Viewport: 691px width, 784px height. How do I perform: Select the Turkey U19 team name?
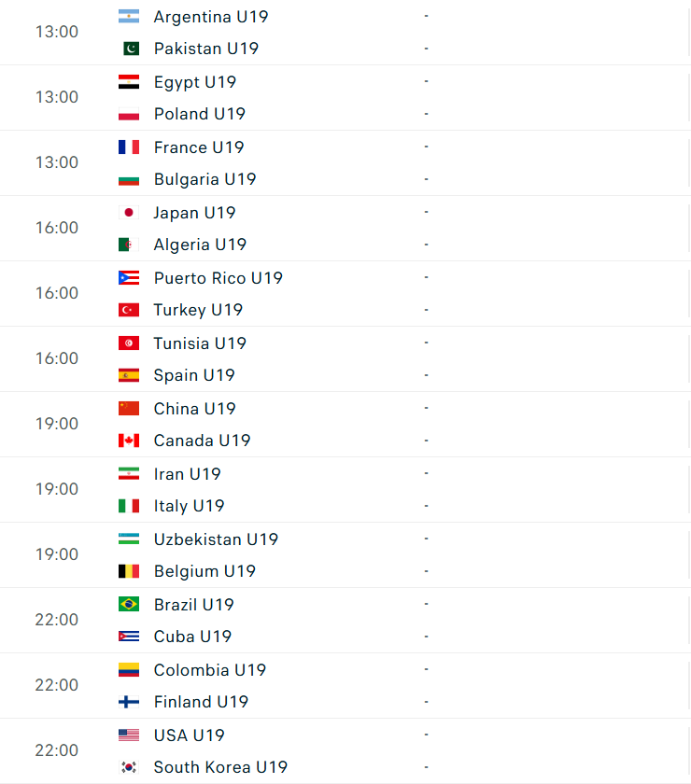click(198, 310)
